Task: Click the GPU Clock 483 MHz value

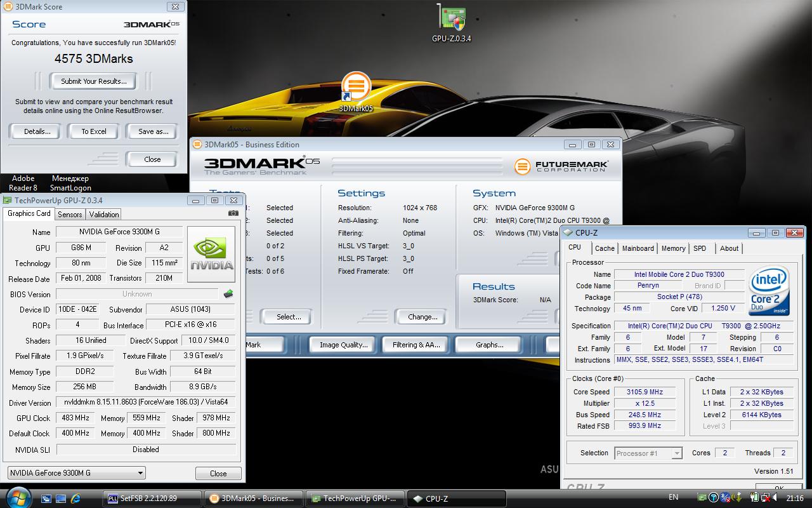Action: tap(75, 418)
